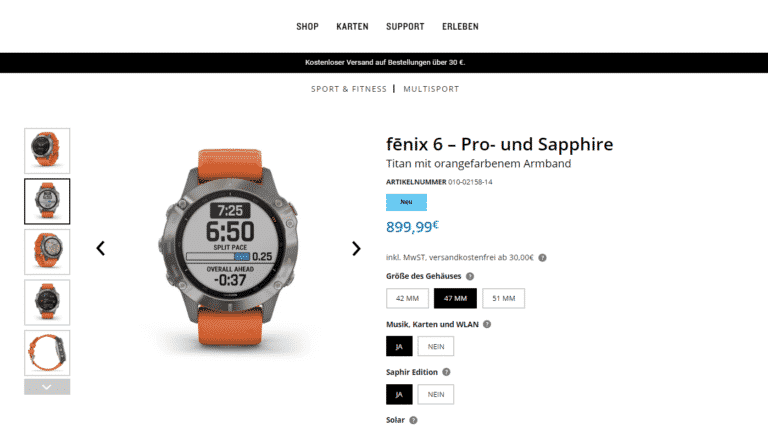View first thumbnail of angled watch

(x=47, y=151)
